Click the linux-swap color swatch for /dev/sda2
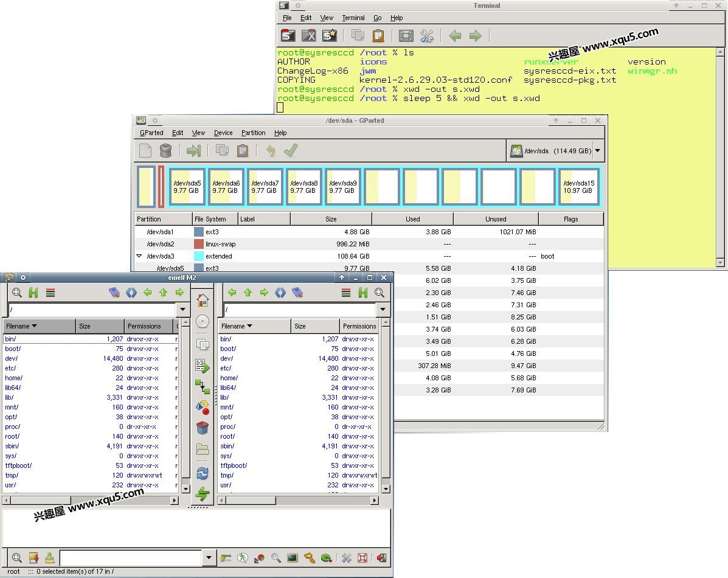Viewport: 728px width, 578px height. (199, 244)
